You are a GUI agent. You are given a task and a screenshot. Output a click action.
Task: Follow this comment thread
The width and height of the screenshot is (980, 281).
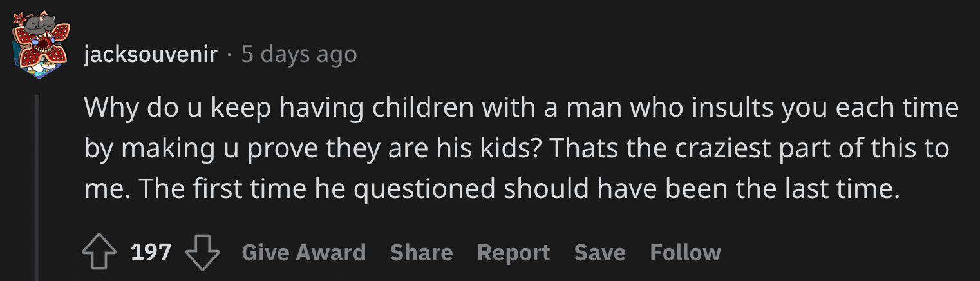(685, 253)
